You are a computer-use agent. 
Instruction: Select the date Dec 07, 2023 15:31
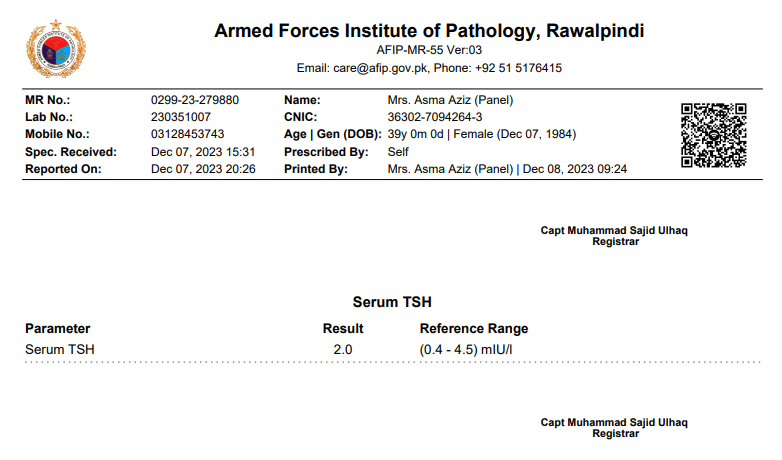[203, 152]
